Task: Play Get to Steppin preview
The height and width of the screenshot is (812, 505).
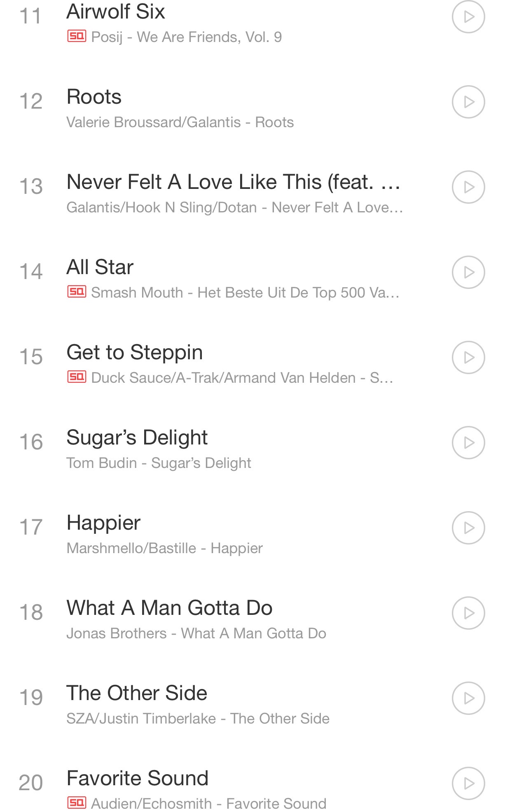Action: 468,357
